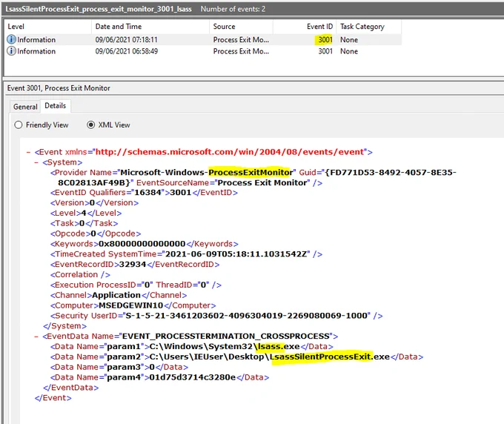
Task: Click Task Category None in the first row
Action: (x=349, y=39)
